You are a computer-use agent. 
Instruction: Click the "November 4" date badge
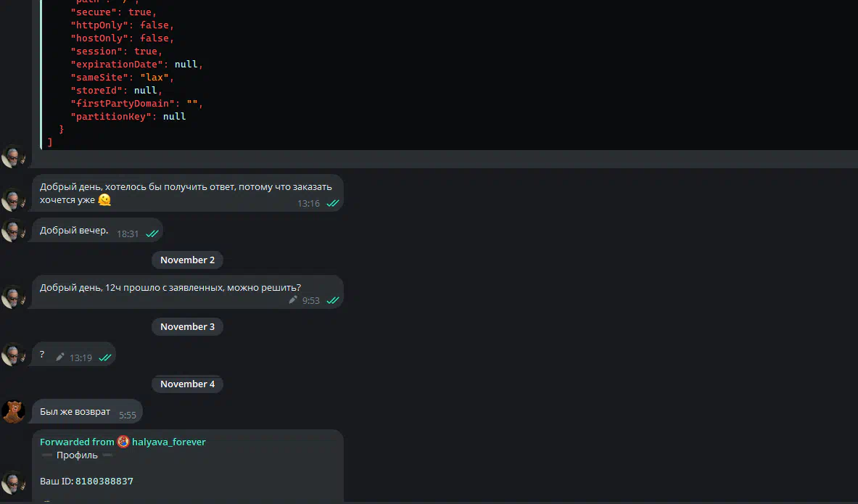point(187,384)
